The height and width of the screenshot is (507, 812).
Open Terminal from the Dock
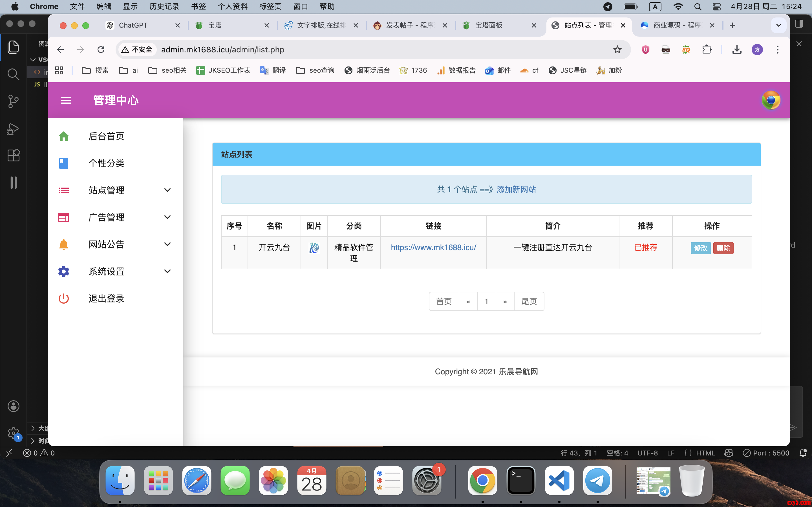click(x=521, y=481)
